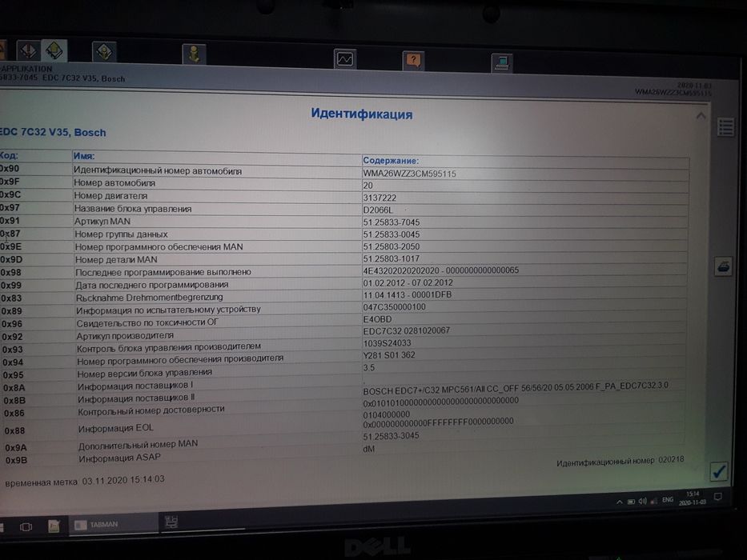Open TABMAN in the Windows taskbar
This screenshot has height=560, width=747.
(114, 524)
